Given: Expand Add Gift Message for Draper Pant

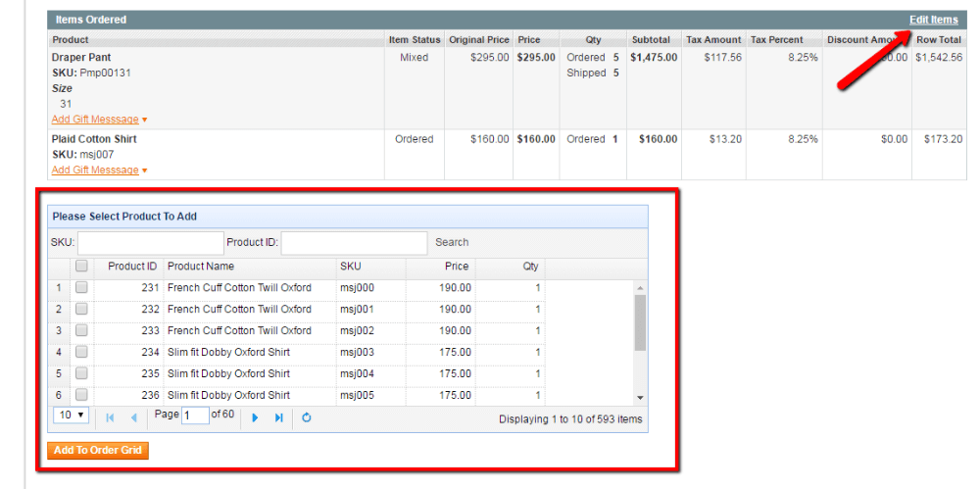Looking at the screenshot, I should (x=99, y=120).
